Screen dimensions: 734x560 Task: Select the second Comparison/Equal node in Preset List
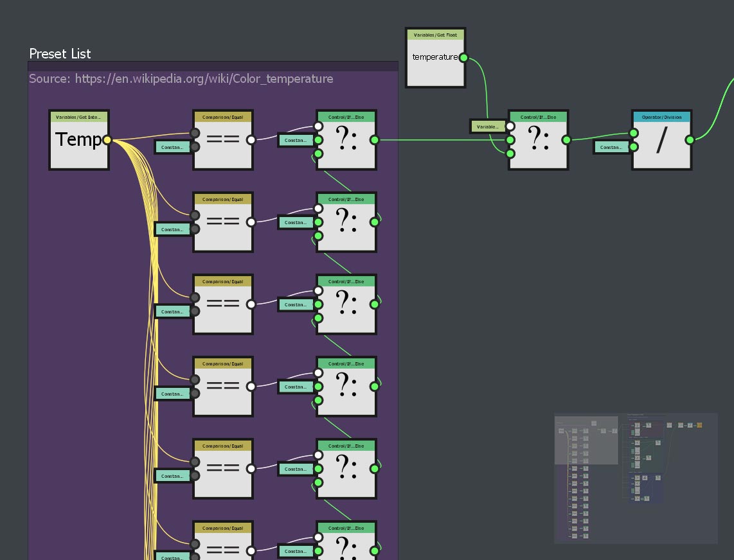click(223, 222)
